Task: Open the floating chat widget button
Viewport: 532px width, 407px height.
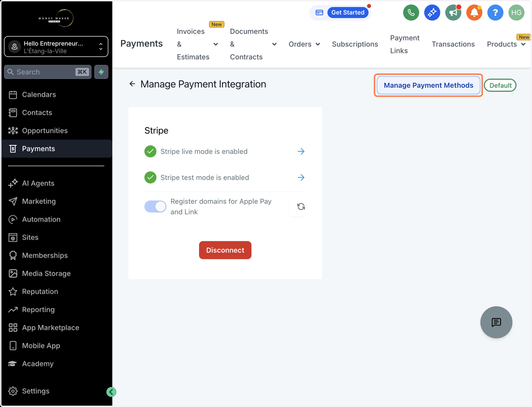Action: 496,322
